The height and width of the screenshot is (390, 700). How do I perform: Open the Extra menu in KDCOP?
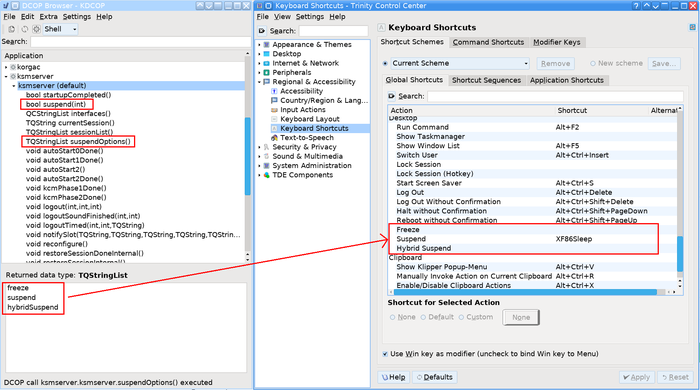click(48, 17)
